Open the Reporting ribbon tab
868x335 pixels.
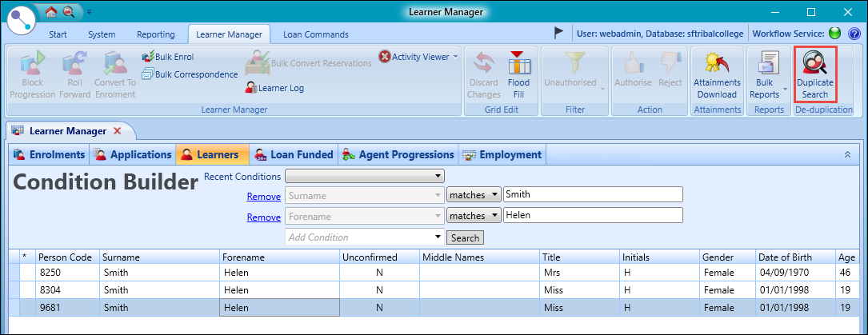click(x=155, y=34)
